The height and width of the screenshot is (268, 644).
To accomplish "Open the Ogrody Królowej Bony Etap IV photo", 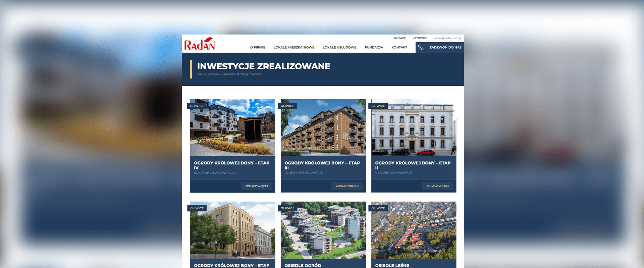I will point(232,127).
